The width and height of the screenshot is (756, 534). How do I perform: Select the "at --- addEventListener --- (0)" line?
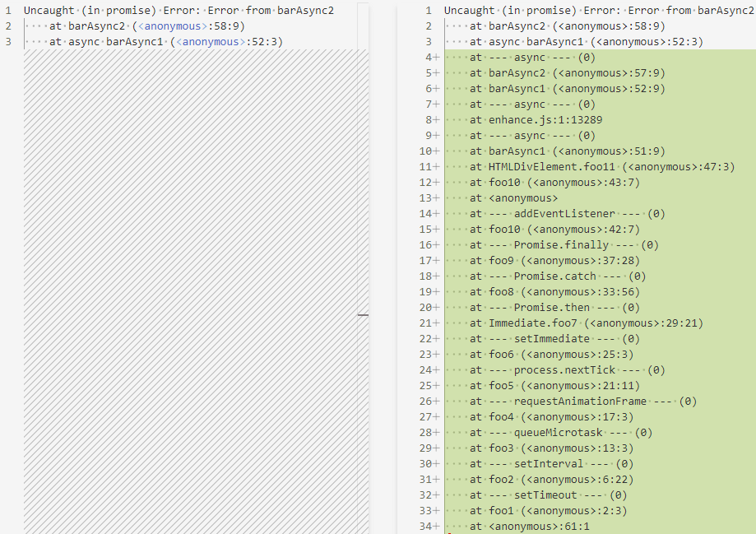559,214
